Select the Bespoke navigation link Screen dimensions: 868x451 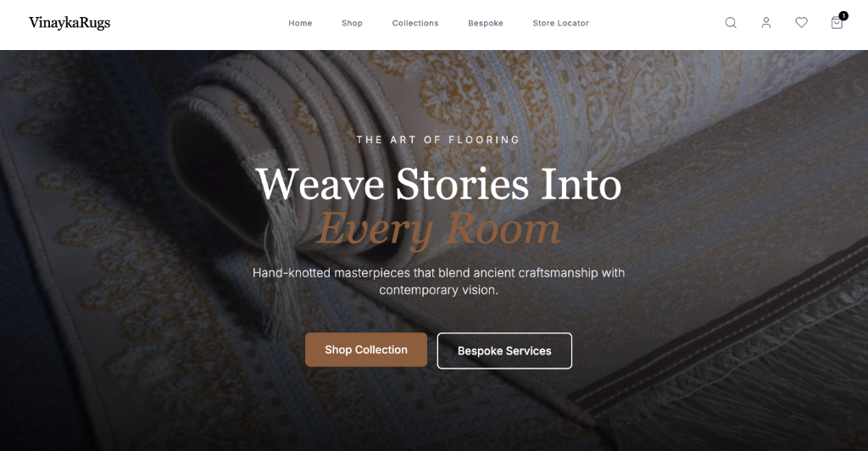486,23
